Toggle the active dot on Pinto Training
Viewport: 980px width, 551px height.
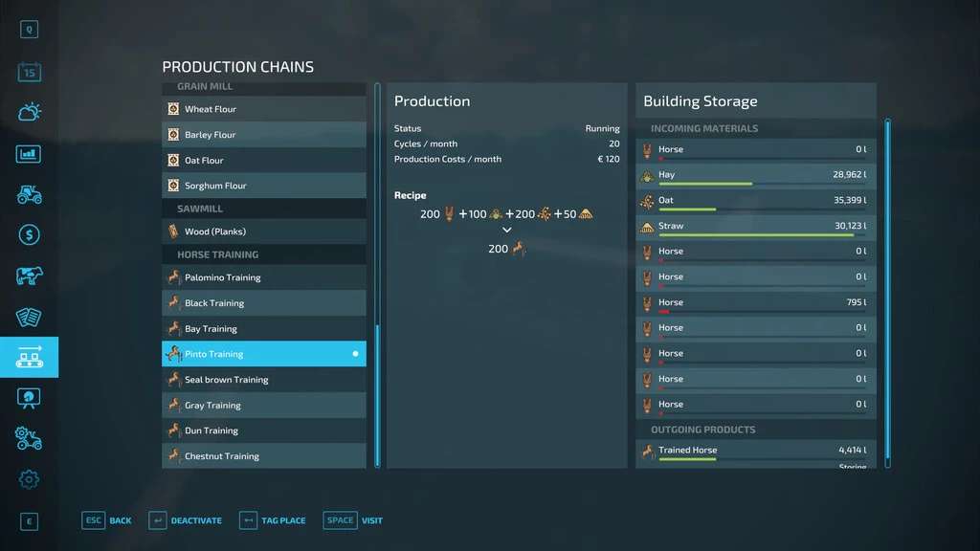(x=355, y=354)
